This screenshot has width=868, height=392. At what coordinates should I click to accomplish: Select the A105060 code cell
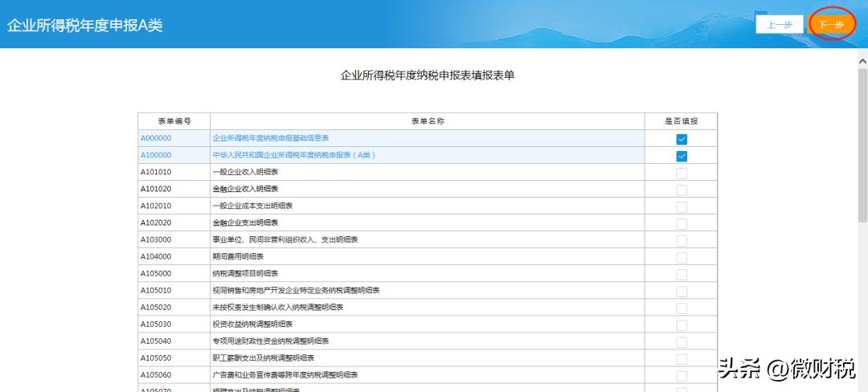[174, 375]
